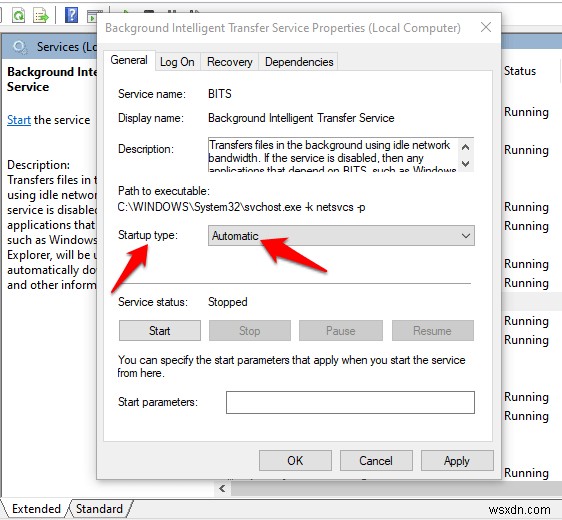562x520 pixels.
Task: Switch to the General tab
Action: point(129,60)
